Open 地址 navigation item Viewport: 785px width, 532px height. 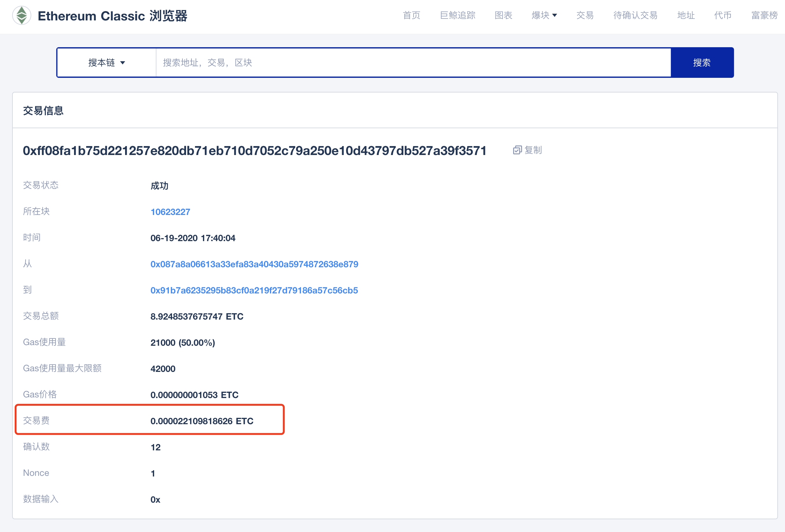coord(686,15)
